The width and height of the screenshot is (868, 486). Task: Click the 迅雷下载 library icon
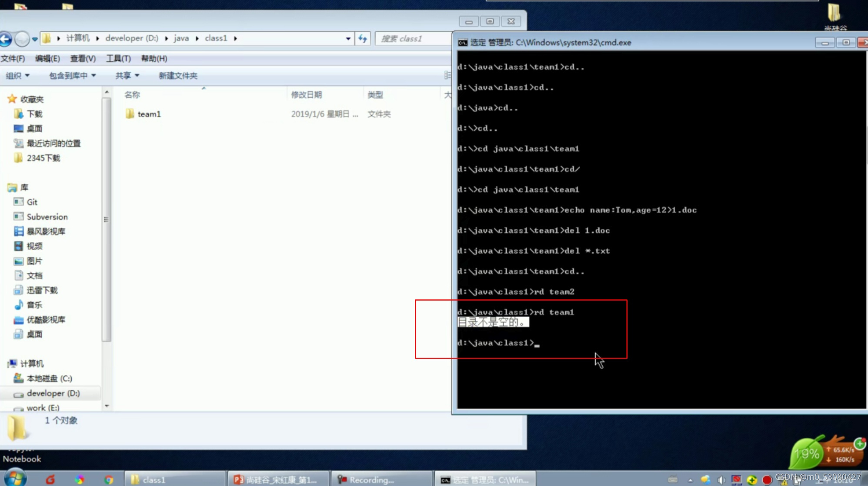point(18,290)
